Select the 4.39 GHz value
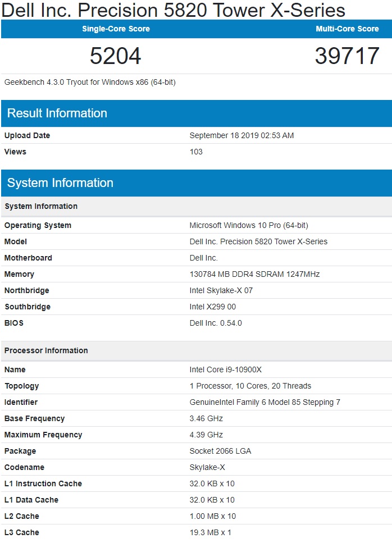 pyautogui.click(x=206, y=435)
